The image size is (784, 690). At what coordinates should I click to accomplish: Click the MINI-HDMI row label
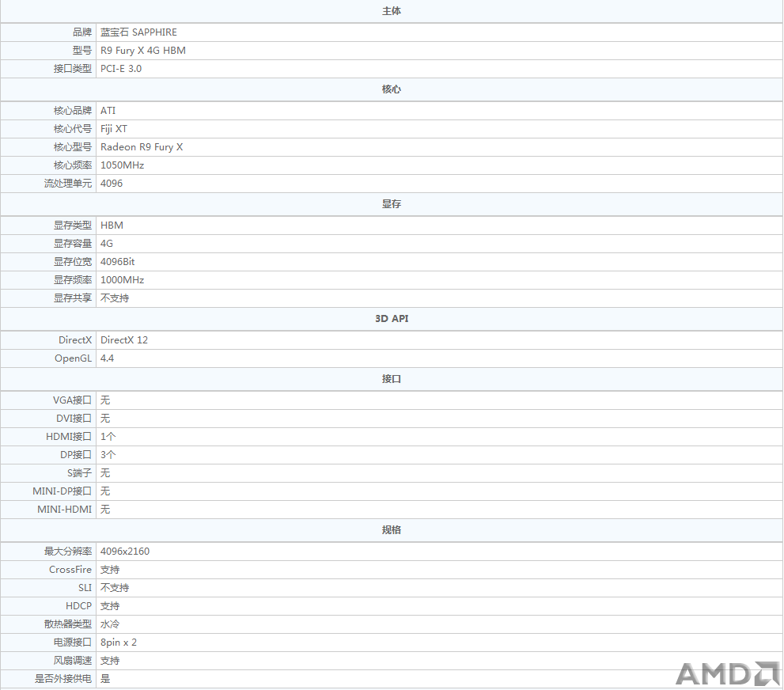coord(65,510)
